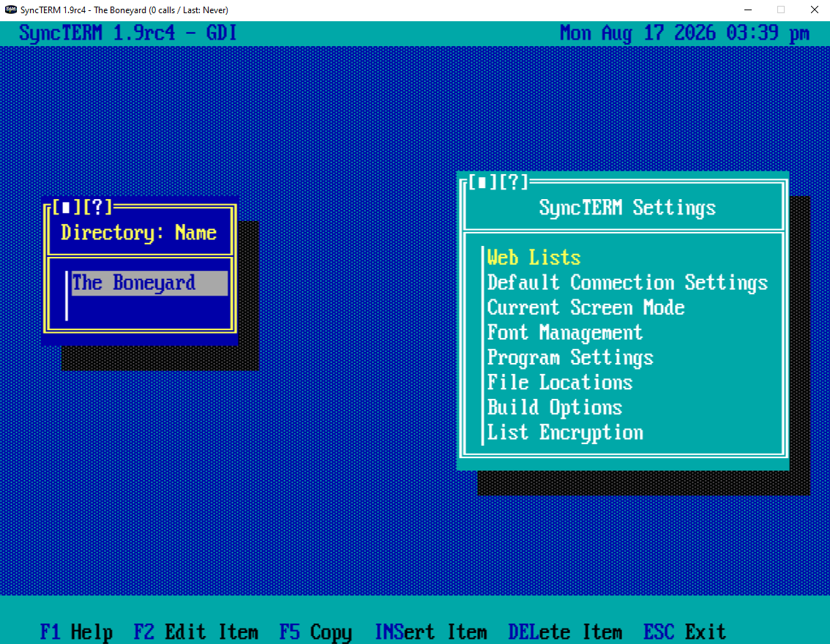Close the SyncTERM window
This screenshot has height=644, width=830.
(815, 10)
